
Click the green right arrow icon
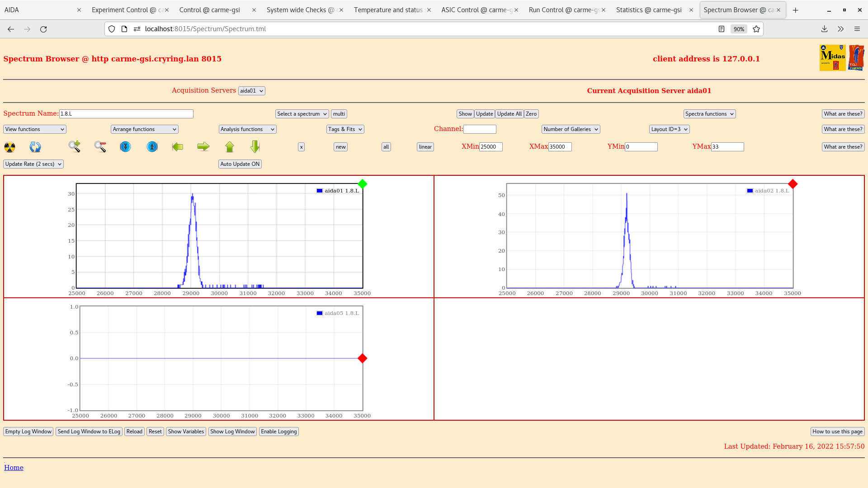(x=203, y=146)
